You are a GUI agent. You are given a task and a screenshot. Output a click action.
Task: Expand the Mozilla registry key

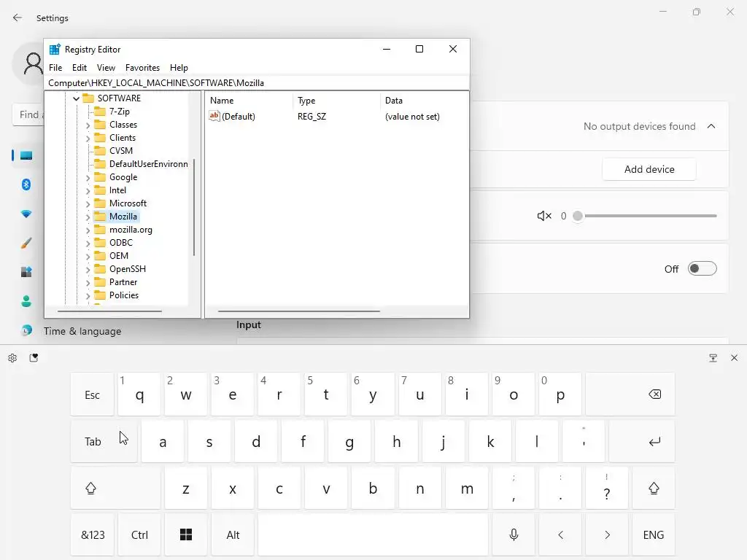pyautogui.click(x=88, y=217)
